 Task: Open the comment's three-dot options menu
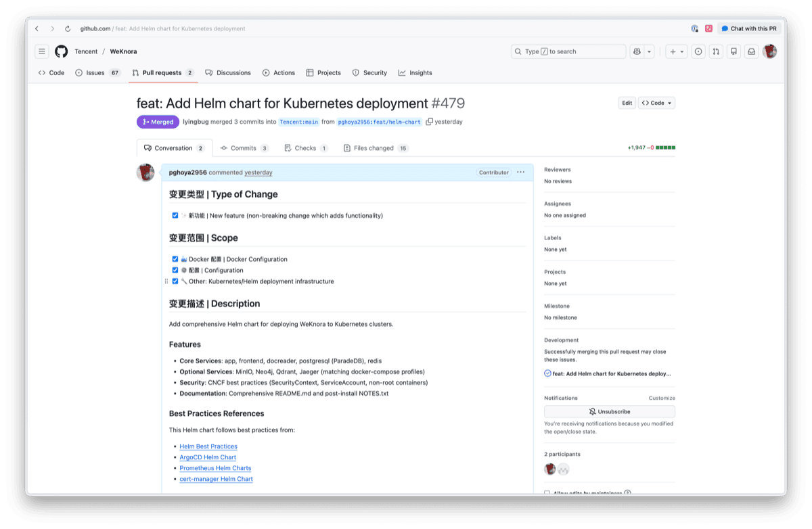520,172
